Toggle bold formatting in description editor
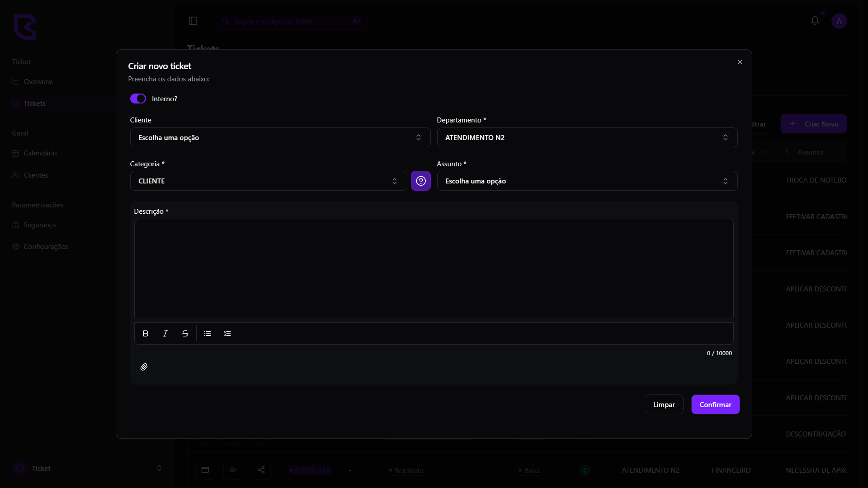This screenshot has width=868, height=488. [x=146, y=333]
